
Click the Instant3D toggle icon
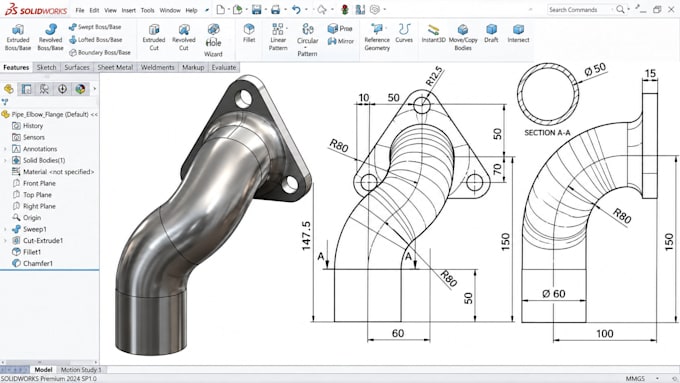(x=433, y=33)
